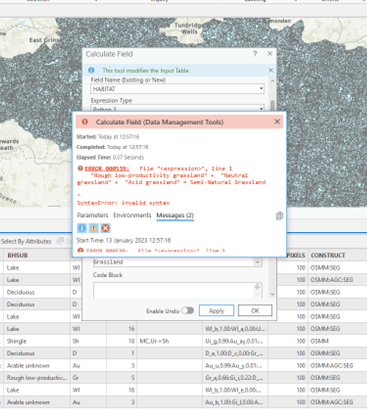Select the Messages (2) tab
This screenshot has width=367, height=409.
coord(175,215)
